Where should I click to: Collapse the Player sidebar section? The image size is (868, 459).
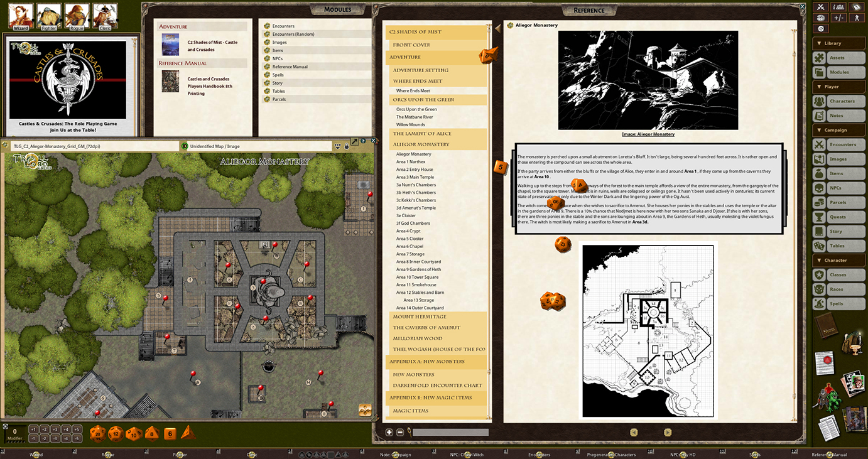pyautogui.click(x=839, y=87)
